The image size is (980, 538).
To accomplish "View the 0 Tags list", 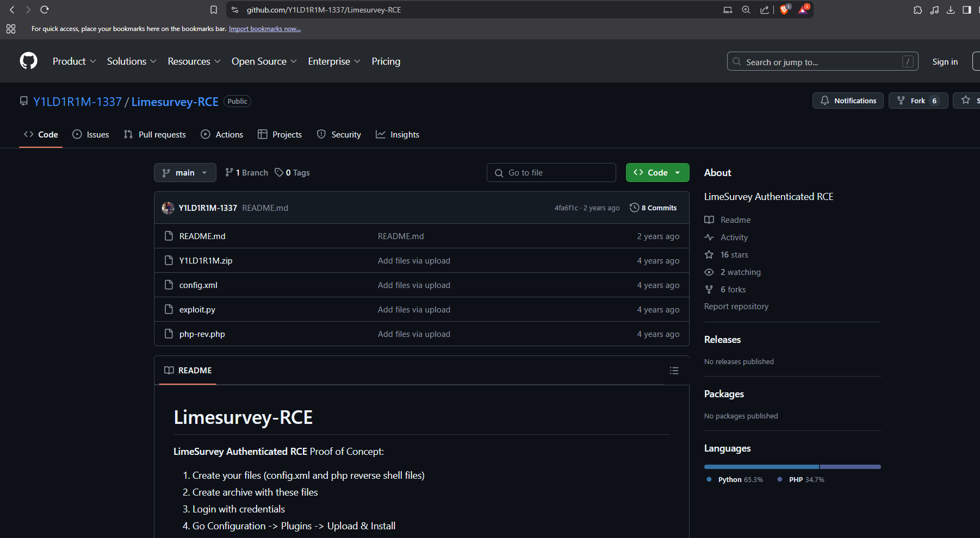I will click(293, 172).
